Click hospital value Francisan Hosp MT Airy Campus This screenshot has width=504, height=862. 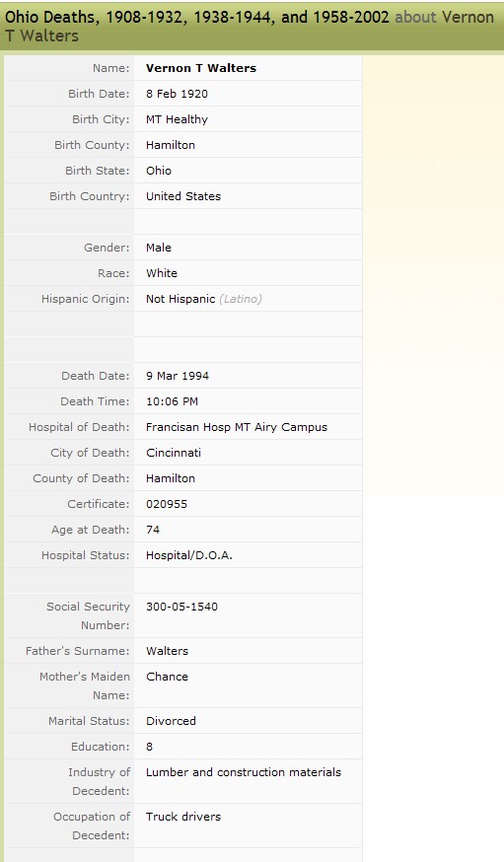tap(237, 427)
